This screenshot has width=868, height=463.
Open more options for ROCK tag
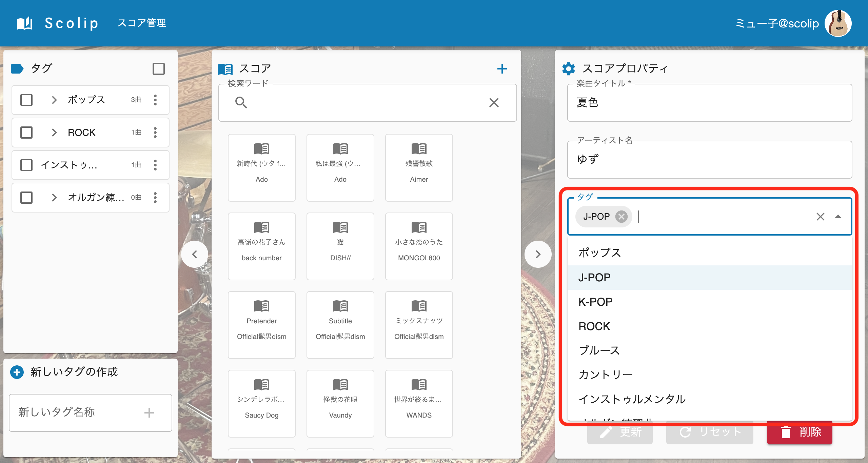155,132
